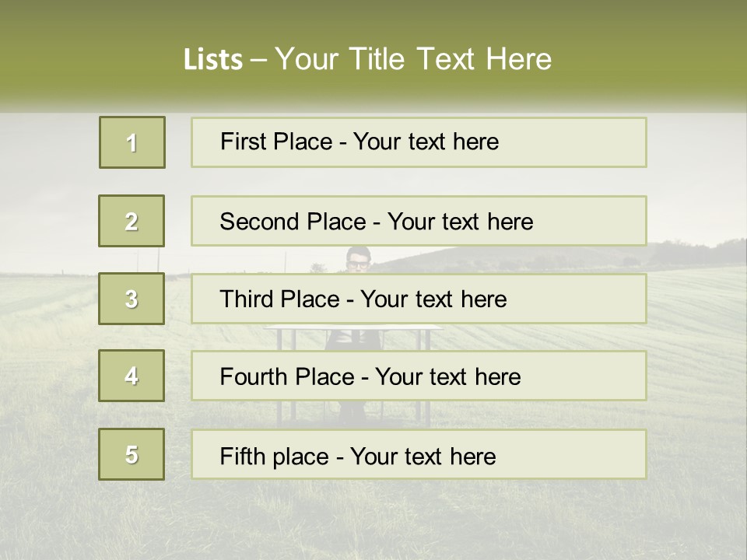Select the Third Place text box
Screen dimensions: 747x560
click(419, 299)
